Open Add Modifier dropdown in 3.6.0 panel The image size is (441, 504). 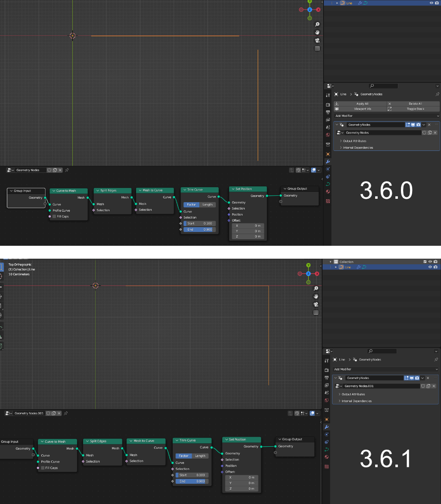[386, 116]
